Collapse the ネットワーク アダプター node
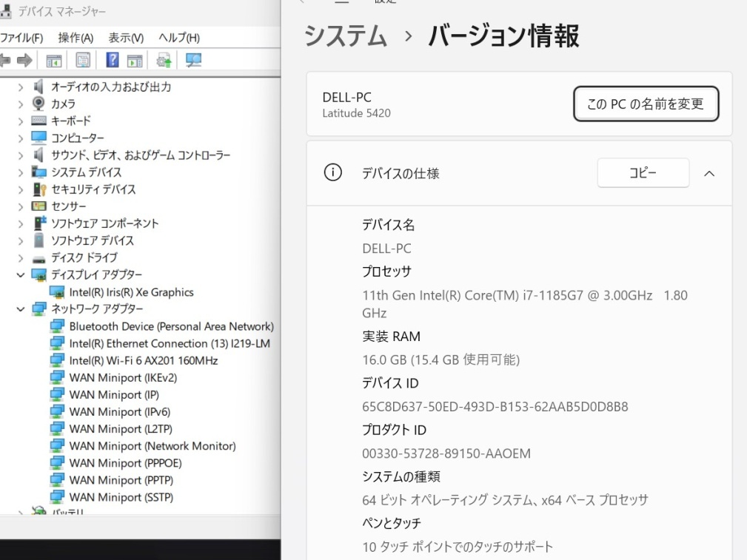 [21, 309]
